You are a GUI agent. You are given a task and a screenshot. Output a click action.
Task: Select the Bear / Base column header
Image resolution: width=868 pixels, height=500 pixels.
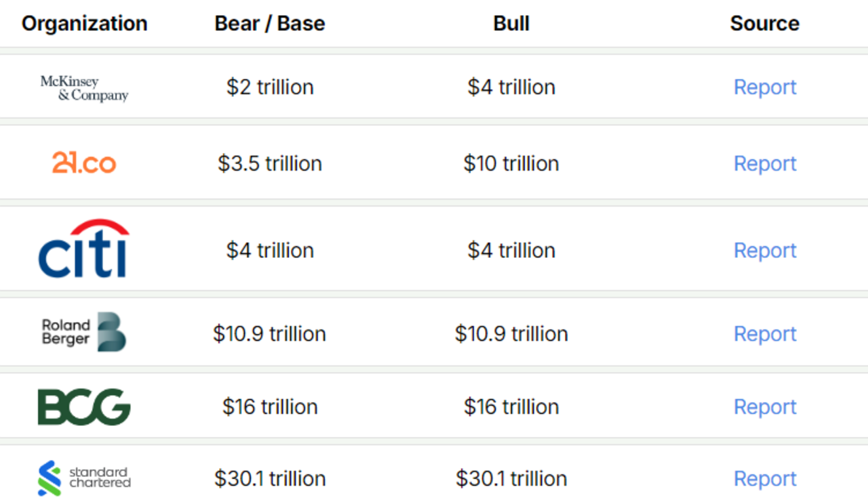(x=270, y=24)
